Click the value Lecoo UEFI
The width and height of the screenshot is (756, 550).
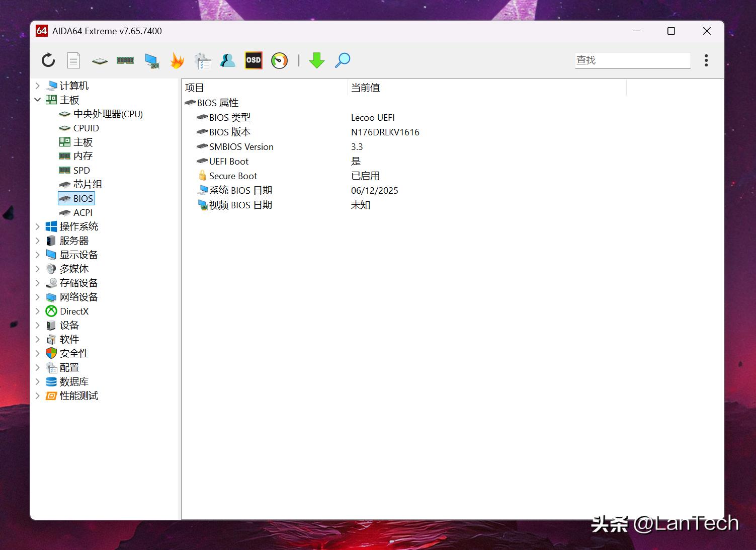pyautogui.click(x=373, y=118)
